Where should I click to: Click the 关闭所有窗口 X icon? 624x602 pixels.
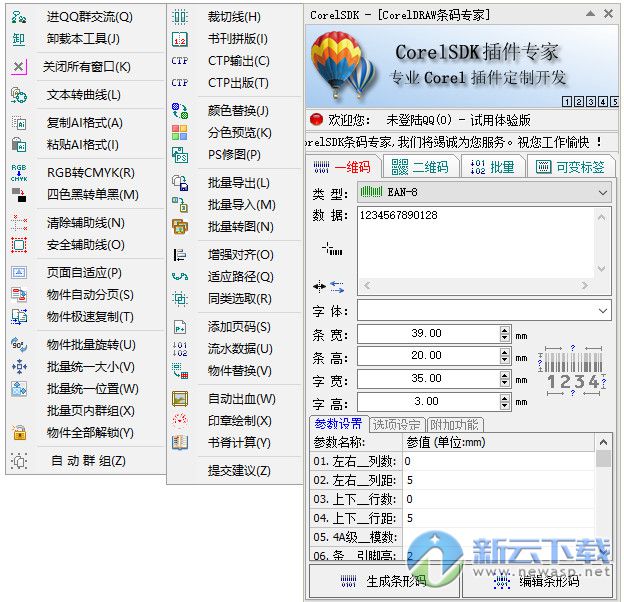coord(19,66)
